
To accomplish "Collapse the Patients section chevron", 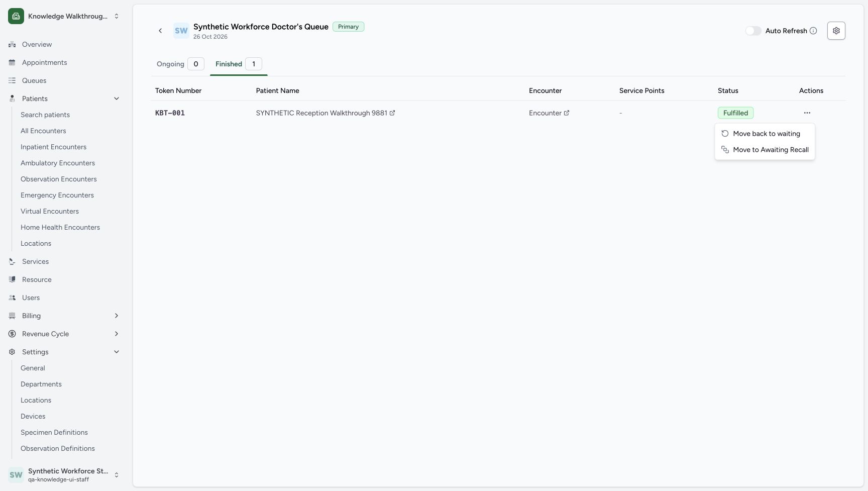I will pyautogui.click(x=117, y=99).
